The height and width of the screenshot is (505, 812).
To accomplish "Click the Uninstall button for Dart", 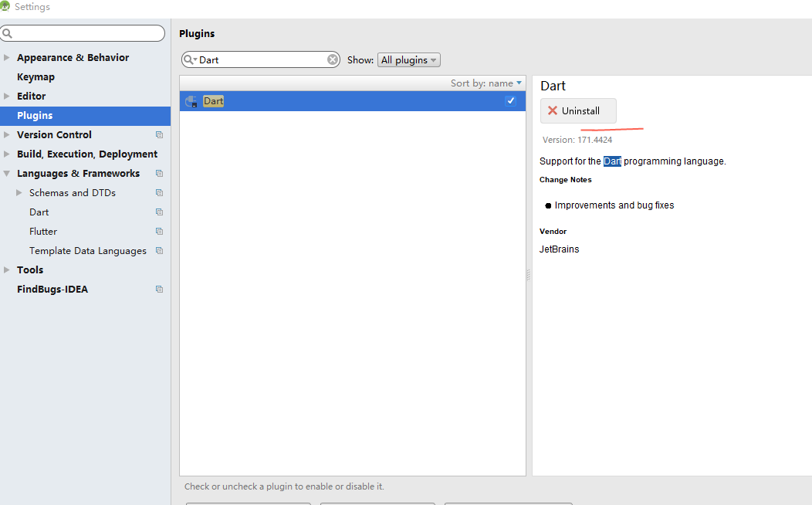I will (578, 111).
